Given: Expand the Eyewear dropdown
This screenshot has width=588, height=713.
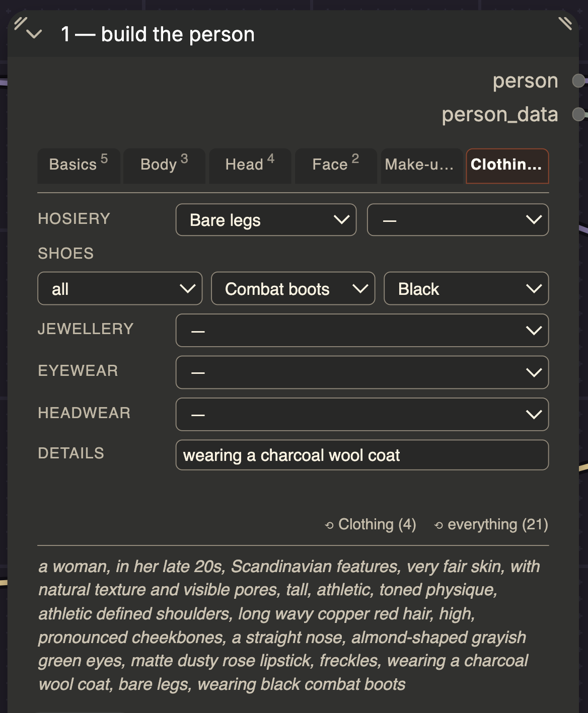Looking at the screenshot, I should coord(362,372).
